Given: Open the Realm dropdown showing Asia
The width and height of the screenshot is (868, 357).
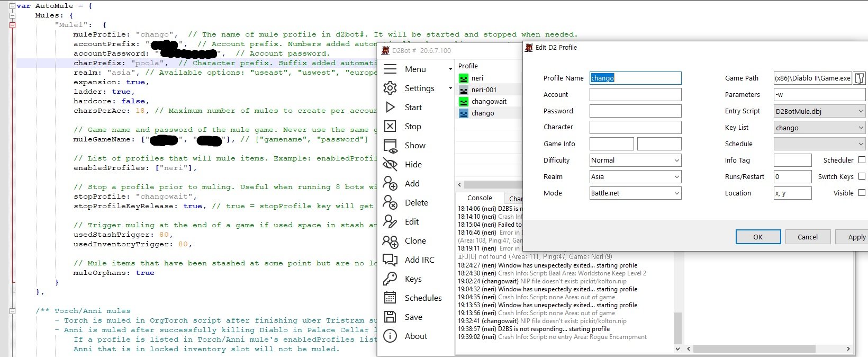Looking at the screenshot, I should coord(635,177).
